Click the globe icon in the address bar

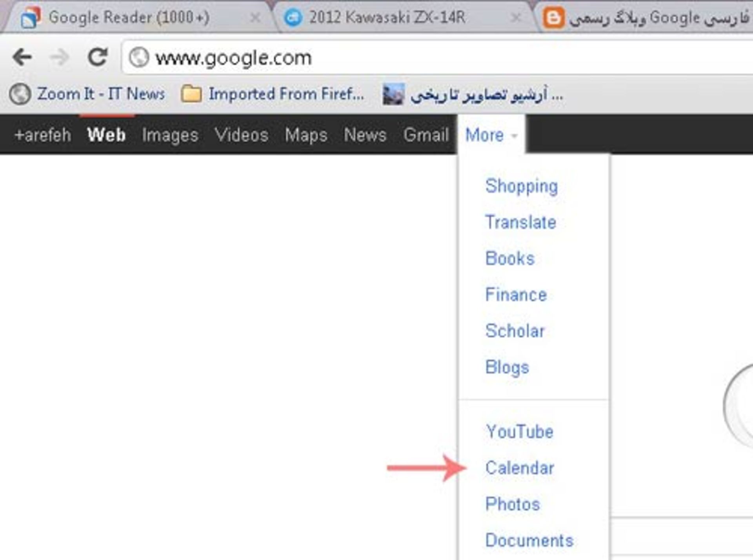click(139, 57)
